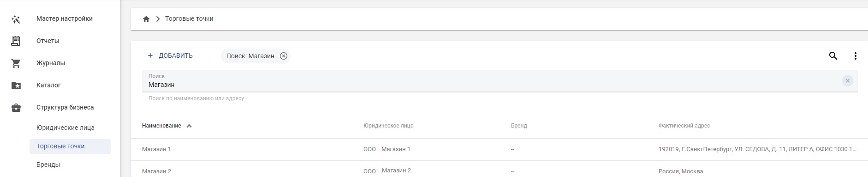
Task: Select the Каталог folder star icon
Action: pyautogui.click(x=16, y=85)
